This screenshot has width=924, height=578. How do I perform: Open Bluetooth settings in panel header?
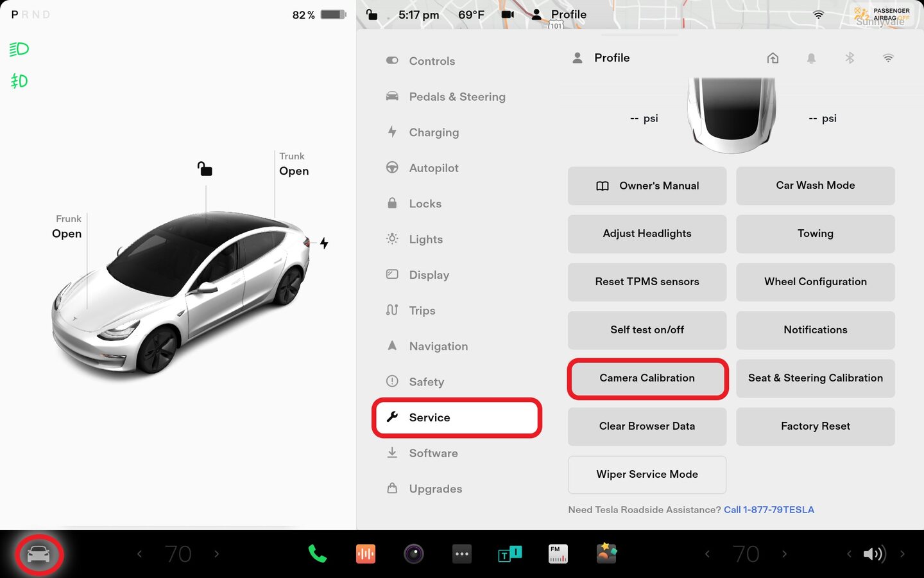click(850, 58)
